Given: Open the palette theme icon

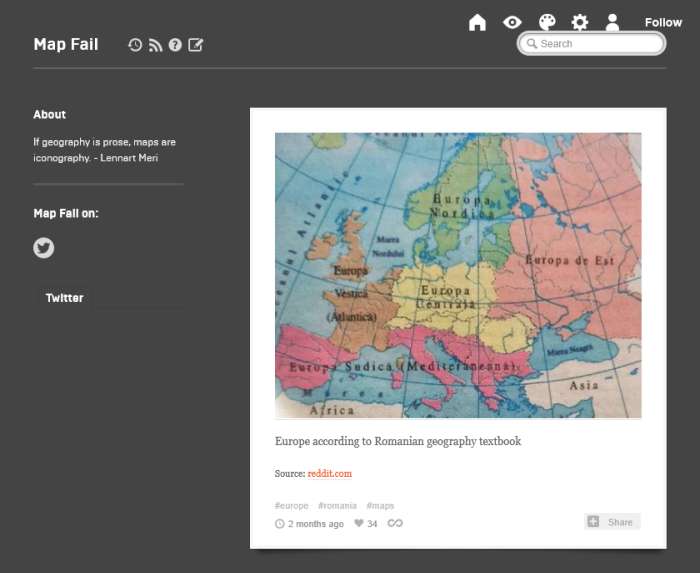Looking at the screenshot, I should click(x=546, y=22).
